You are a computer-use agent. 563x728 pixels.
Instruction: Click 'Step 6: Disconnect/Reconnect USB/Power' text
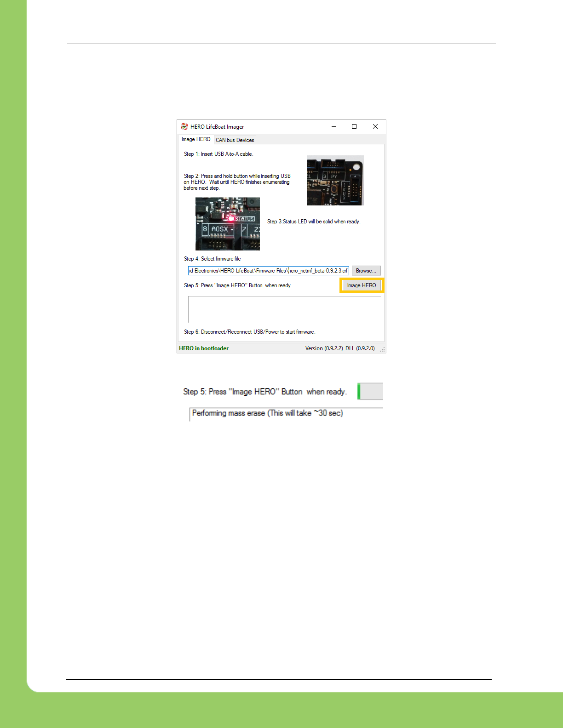pyautogui.click(x=249, y=332)
